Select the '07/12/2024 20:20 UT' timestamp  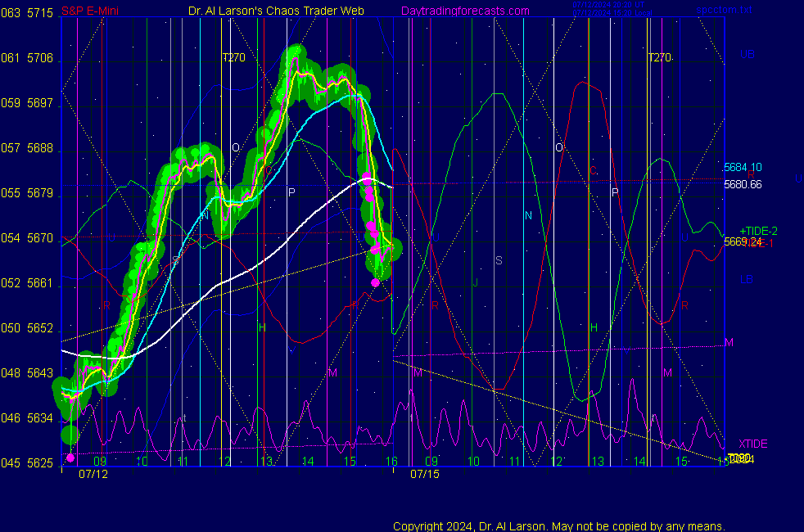(x=608, y=5)
